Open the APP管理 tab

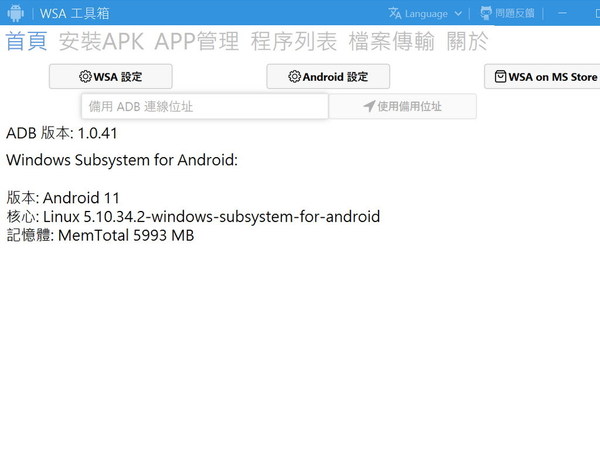point(197,41)
